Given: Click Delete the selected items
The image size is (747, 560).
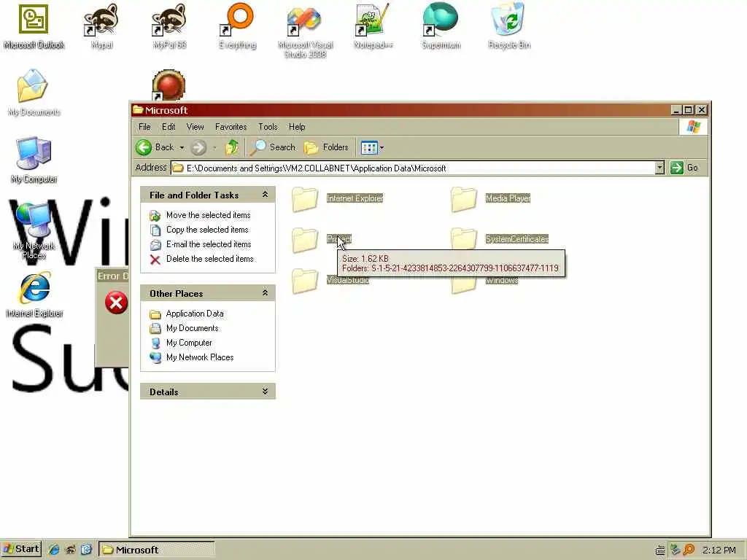Looking at the screenshot, I should [x=209, y=259].
